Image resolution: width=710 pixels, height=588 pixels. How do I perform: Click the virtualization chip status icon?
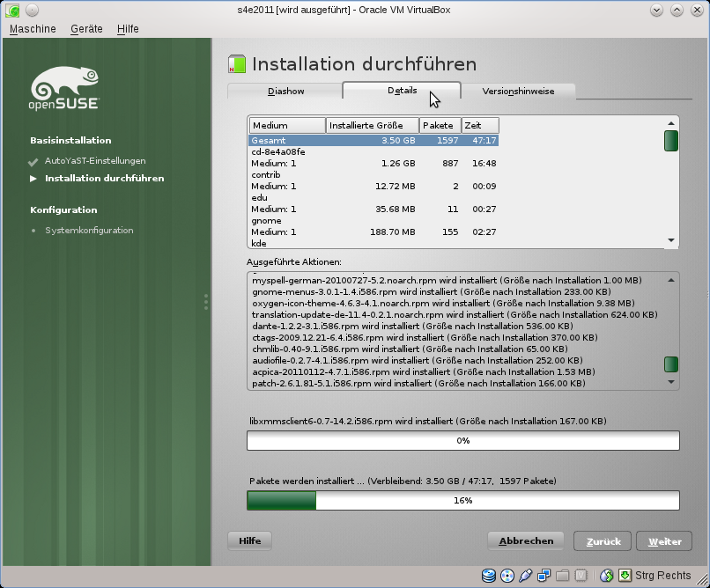pyautogui.click(x=581, y=576)
